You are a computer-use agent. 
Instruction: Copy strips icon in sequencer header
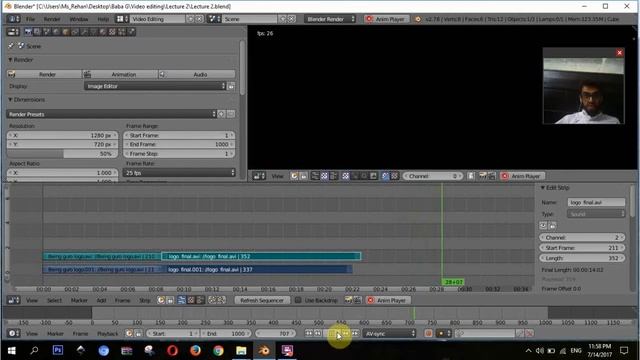[212, 300]
